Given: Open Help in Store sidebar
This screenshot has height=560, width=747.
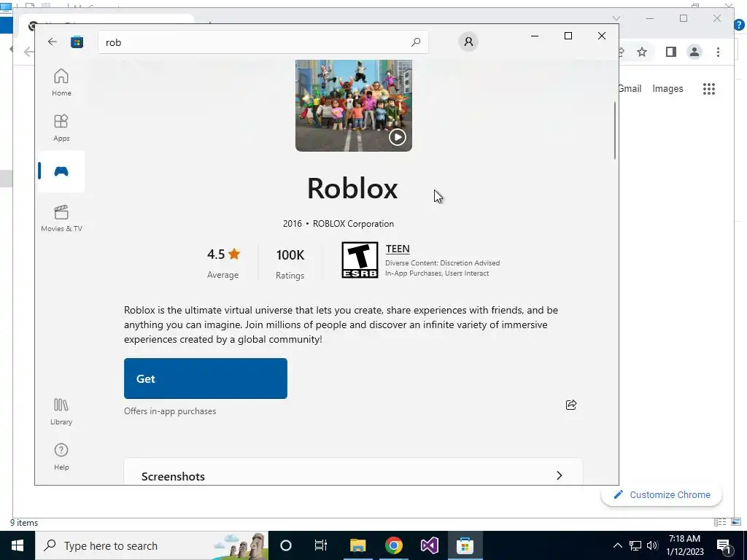Looking at the screenshot, I should (x=61, y=456).
